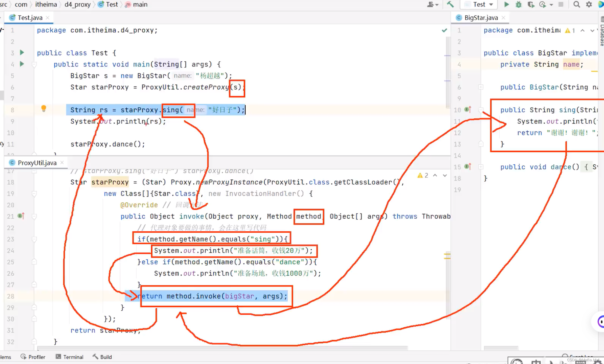Screen dimensions: 604x364
Task: Click the vertical scrollbar of Test.java editor
Action: 448,72
